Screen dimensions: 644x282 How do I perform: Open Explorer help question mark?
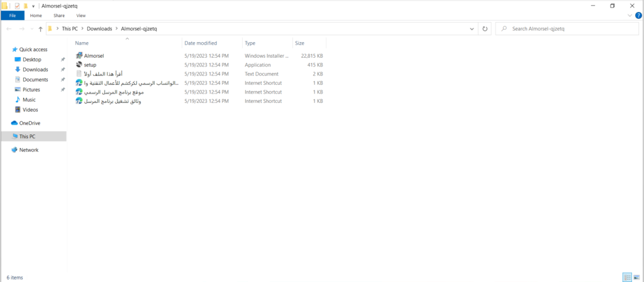click(x=639, y=16)
